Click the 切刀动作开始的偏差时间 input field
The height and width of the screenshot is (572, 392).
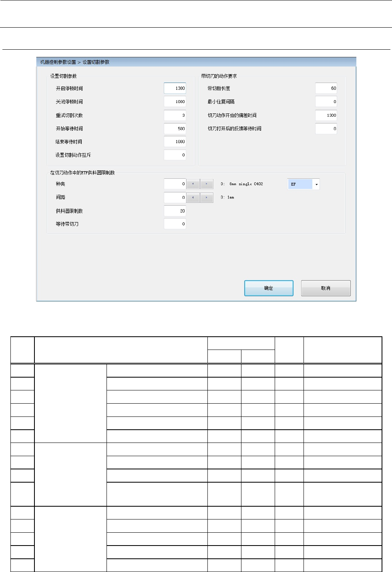point(326,115)
